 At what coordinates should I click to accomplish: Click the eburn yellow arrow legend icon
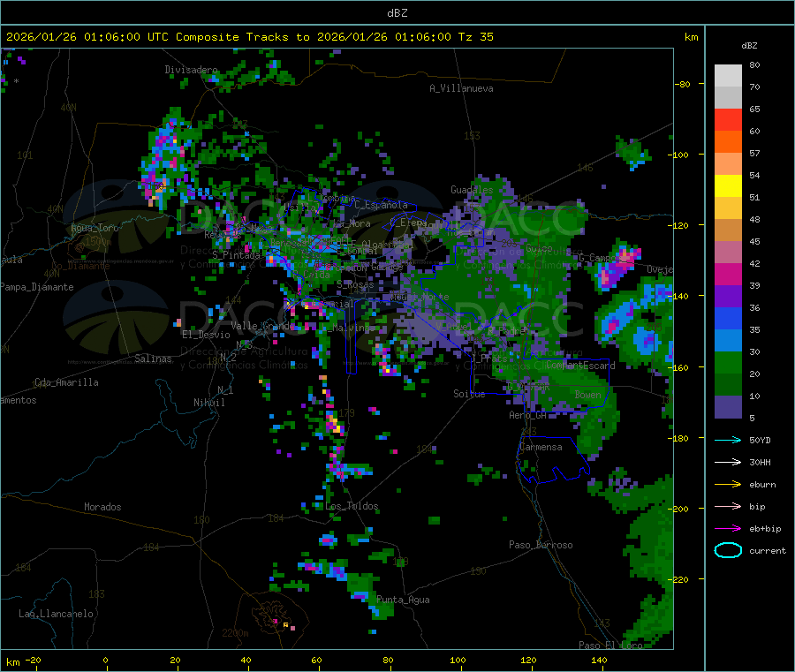click(728, 484)
